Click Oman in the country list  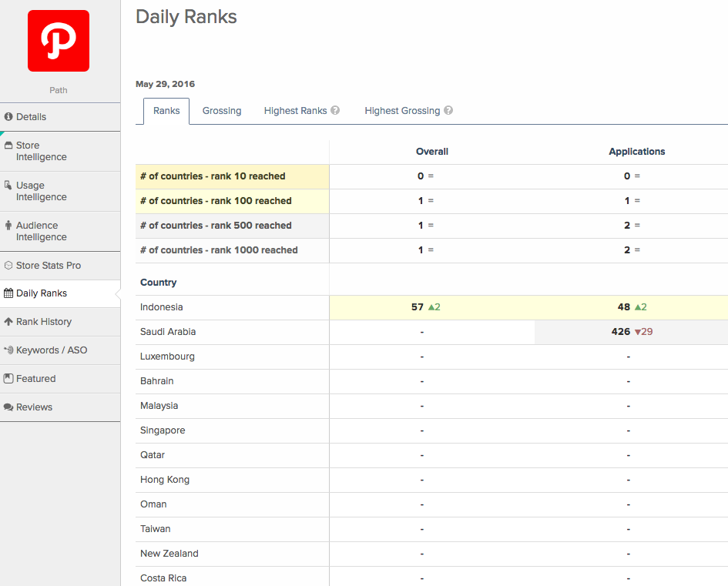[153, 504]
